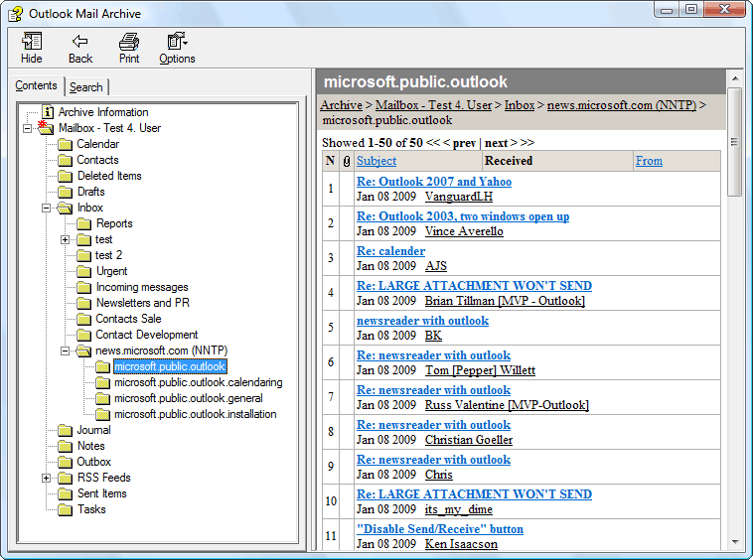Click sender Ken Isaacson
The image size is (753, 560).
pyautogui.click(x=461, y=544)
